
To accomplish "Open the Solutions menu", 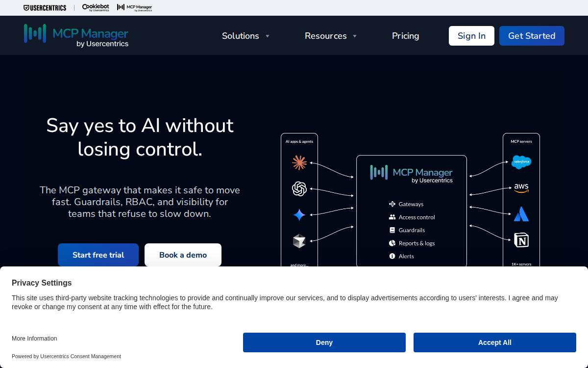I will click(x=241, y=36).
